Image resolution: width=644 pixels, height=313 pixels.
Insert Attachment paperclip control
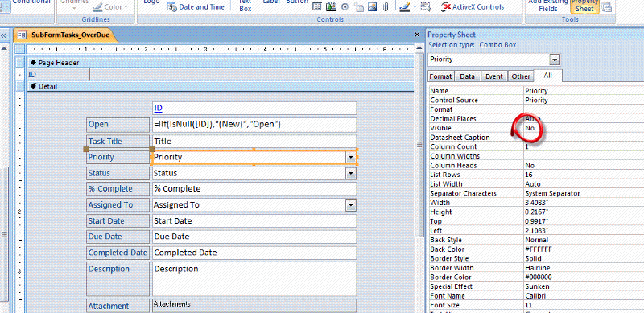[x=386, y=6]
